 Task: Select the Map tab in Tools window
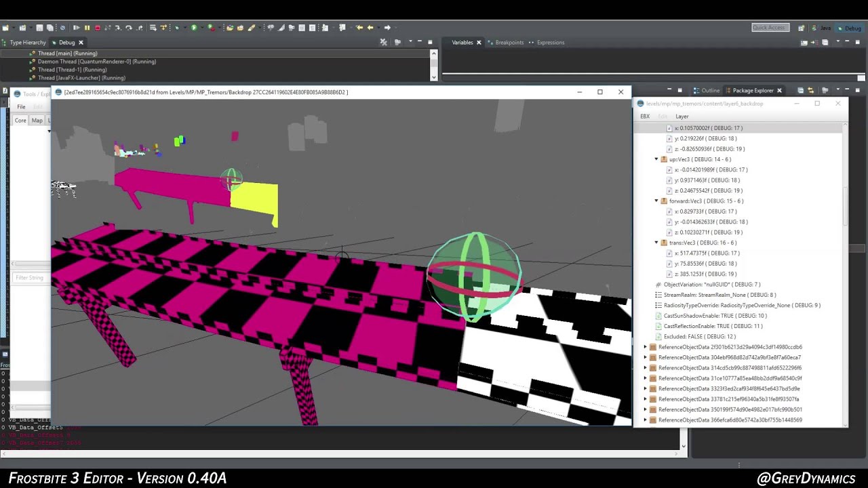[x=37, y=120]
